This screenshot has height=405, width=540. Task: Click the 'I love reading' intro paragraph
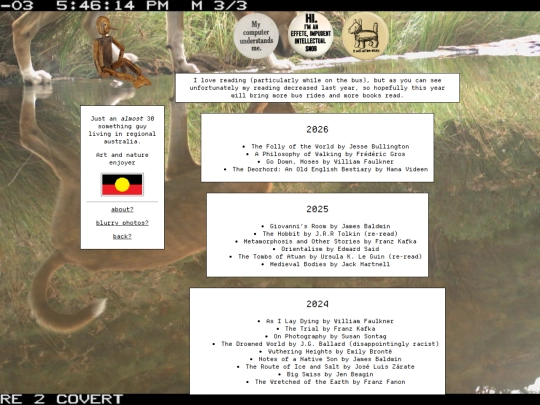click(317, 88)
